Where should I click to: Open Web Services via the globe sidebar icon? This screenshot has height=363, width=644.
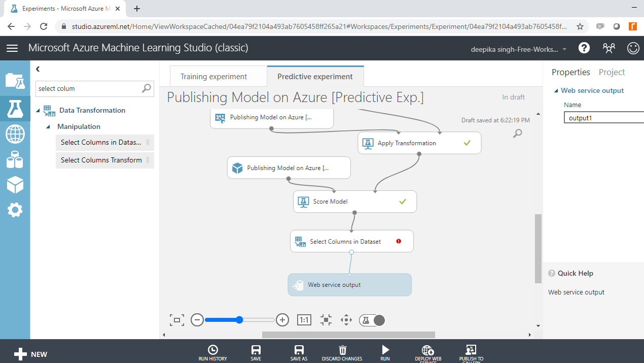(x=15, y=135)
